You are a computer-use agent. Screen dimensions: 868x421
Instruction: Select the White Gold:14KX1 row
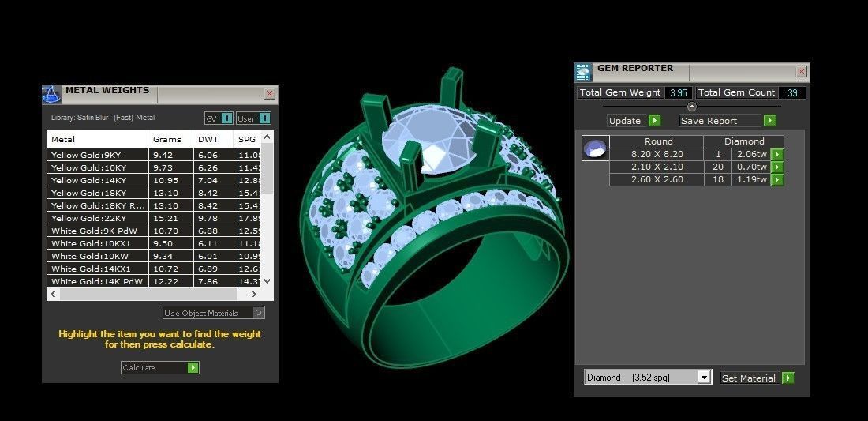(x=154, y=269)
